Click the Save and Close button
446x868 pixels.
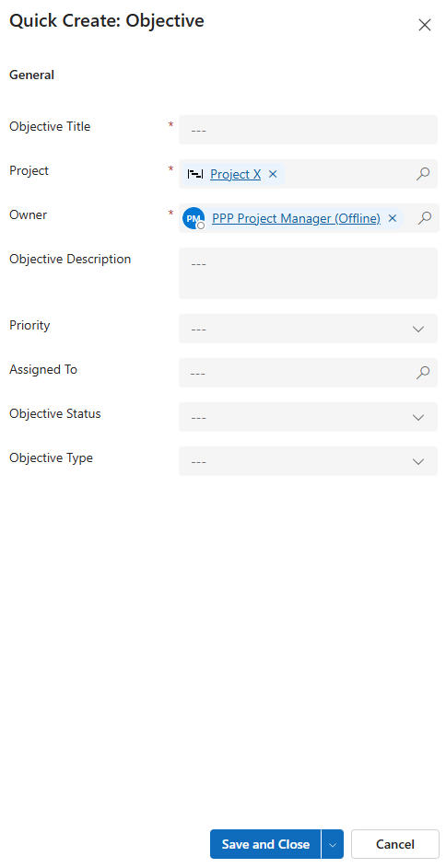click(265, 844)
